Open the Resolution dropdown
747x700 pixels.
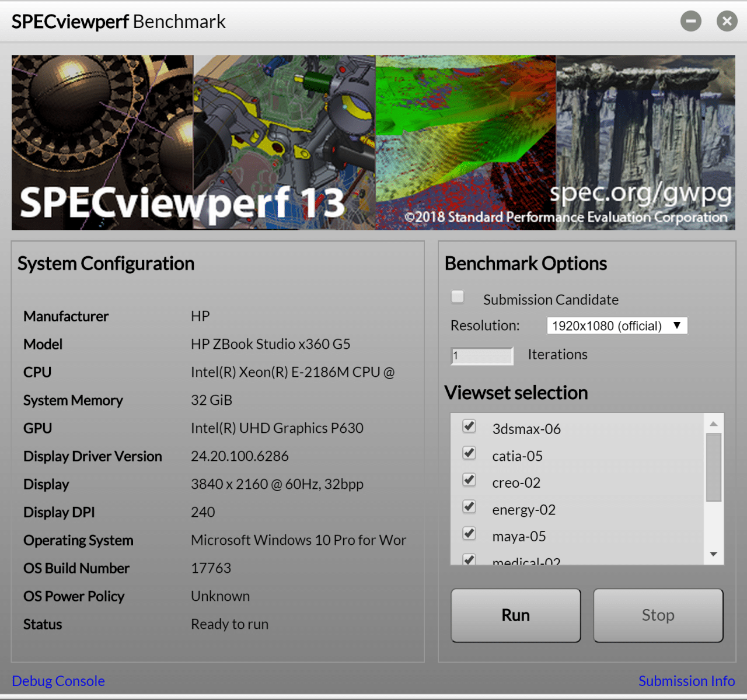[617, 325]
